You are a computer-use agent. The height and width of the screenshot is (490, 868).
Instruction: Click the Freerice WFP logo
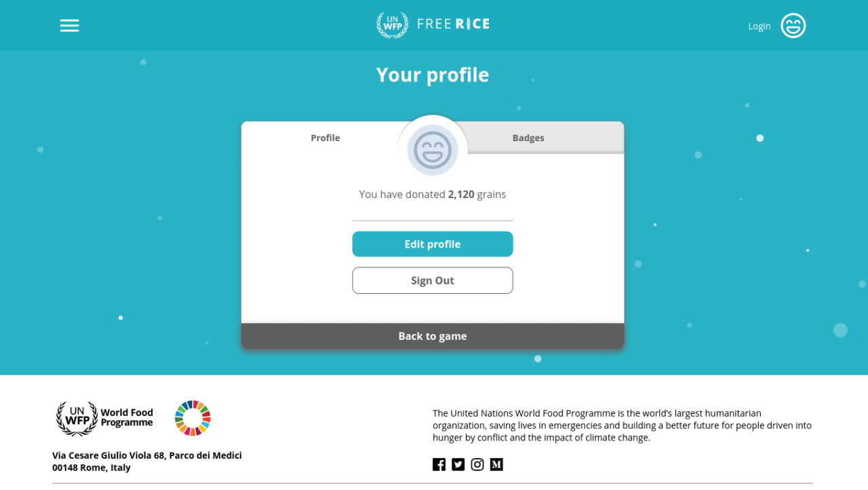[x=433, y=25]
